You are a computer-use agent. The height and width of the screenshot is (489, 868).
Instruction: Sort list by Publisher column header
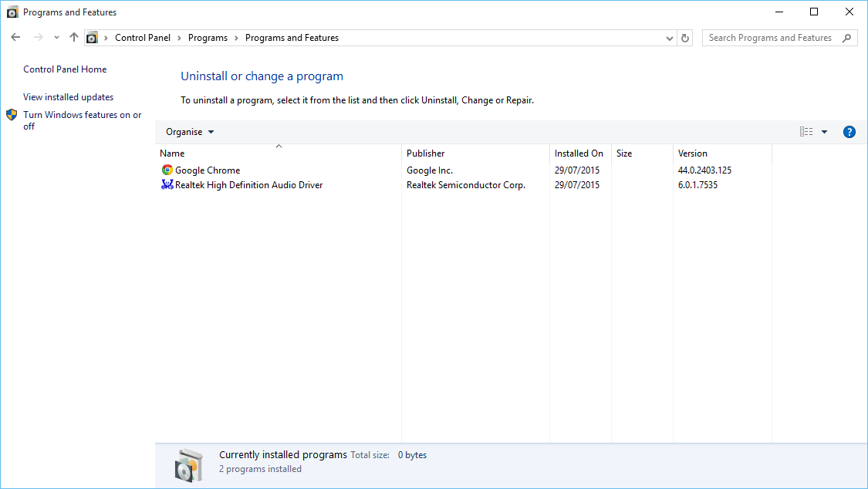(426, 153)
